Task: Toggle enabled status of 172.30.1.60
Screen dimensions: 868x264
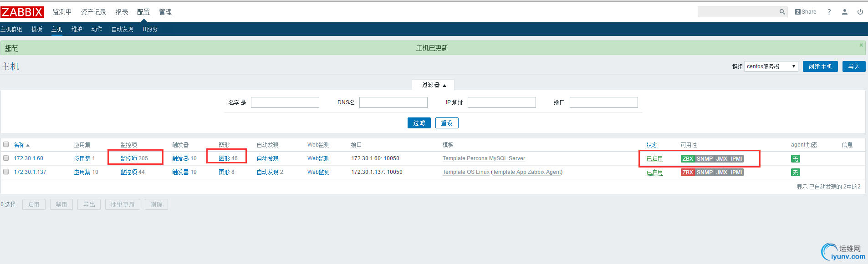Action: [654, 159]
